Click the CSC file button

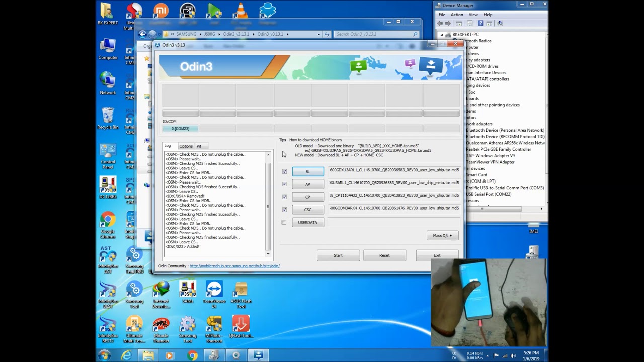point(308,210)
